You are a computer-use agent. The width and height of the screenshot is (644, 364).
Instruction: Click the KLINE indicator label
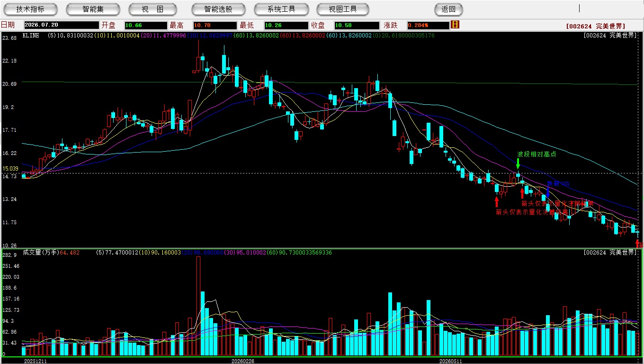[x=31, y=36]
